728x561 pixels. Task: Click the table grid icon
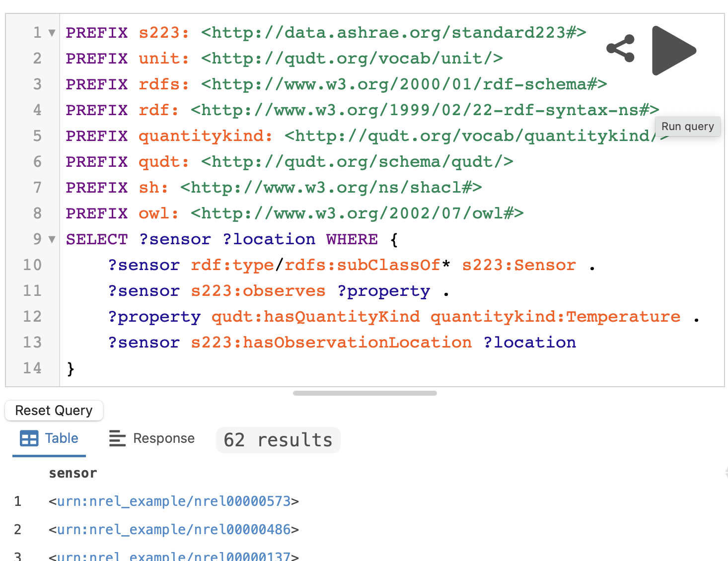(29, 438)
